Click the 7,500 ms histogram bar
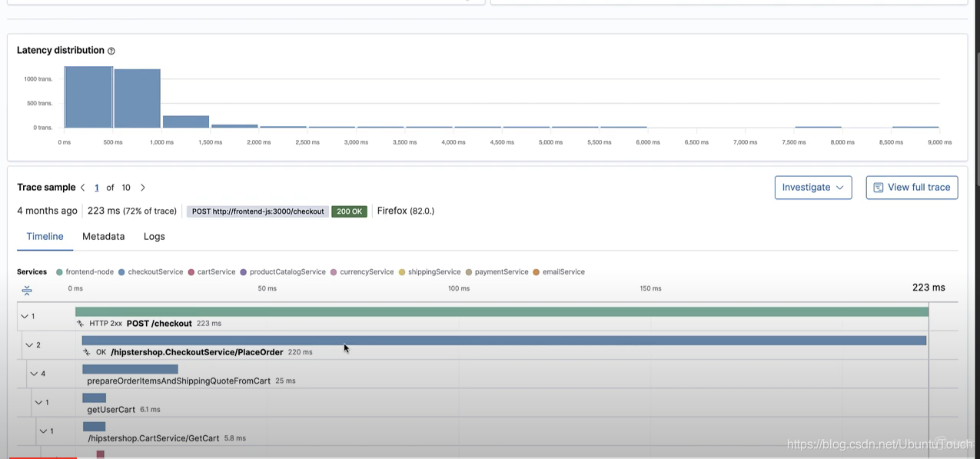Viewport: 980px width, 459px height. (818, 127)
